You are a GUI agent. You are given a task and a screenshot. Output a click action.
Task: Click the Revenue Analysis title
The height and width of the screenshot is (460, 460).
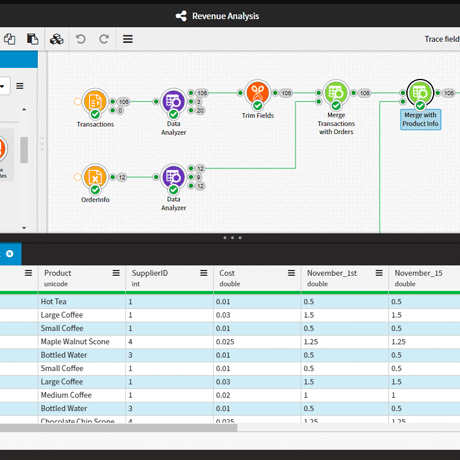[x=225, y=16]
